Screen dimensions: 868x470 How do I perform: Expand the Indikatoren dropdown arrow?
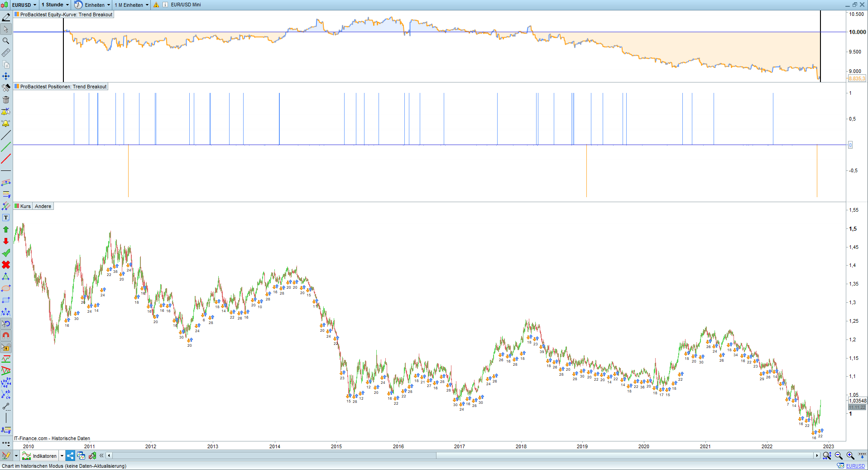pyautogui.click(x=62, y=456)
